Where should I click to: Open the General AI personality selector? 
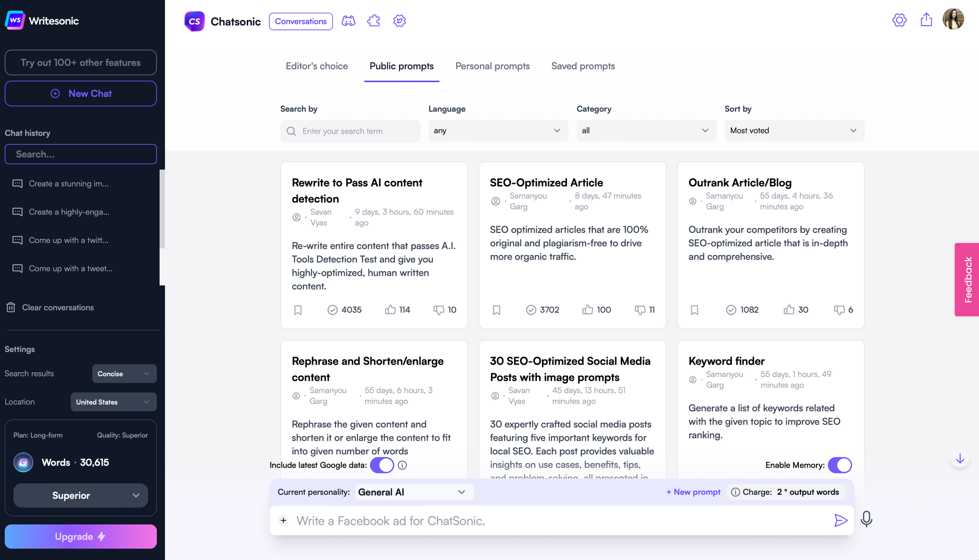(x=412, y=492)
